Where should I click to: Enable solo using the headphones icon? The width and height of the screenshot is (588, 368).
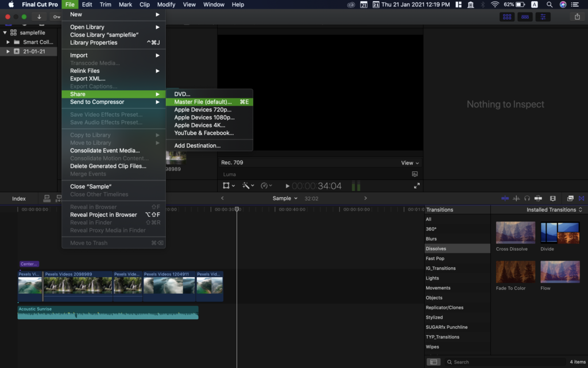[527, 198]
